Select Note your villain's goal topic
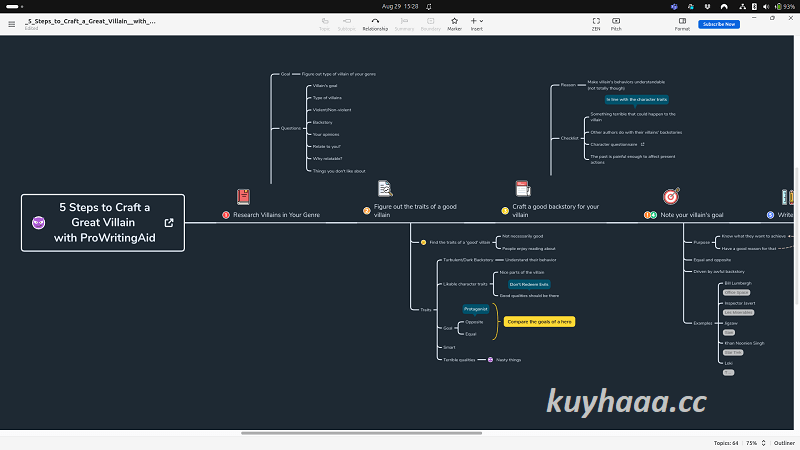Viewport: 800px width, 450px height. point(691,215)
